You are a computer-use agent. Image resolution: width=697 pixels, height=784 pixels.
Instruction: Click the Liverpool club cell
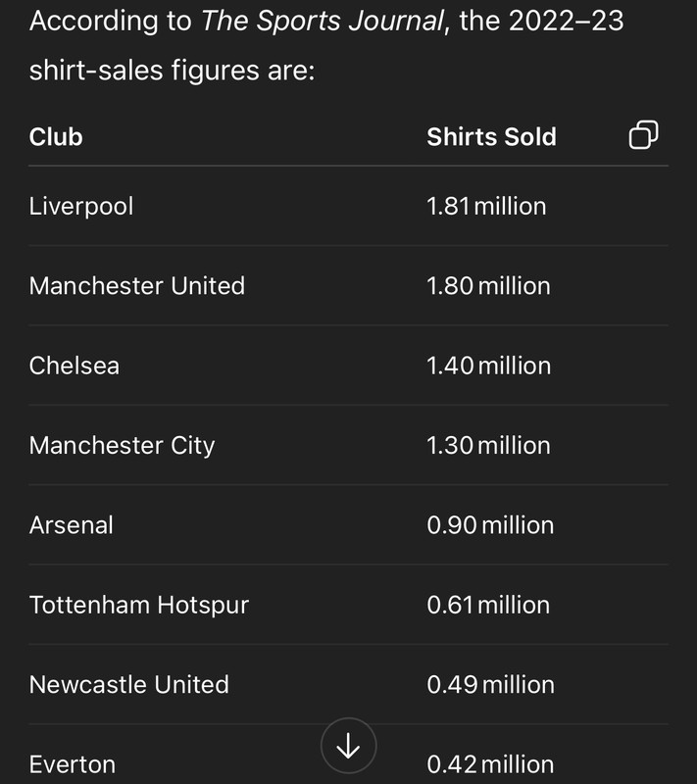coord(81,207)
